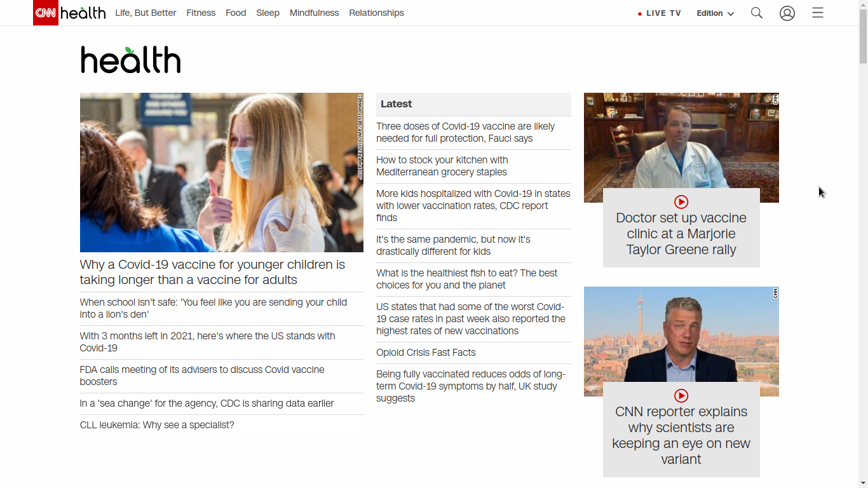The height and width of the screenshot is (488, 868).
Task: Click 'CNN reporter explains' new variant headline
Action: [681, 435]
